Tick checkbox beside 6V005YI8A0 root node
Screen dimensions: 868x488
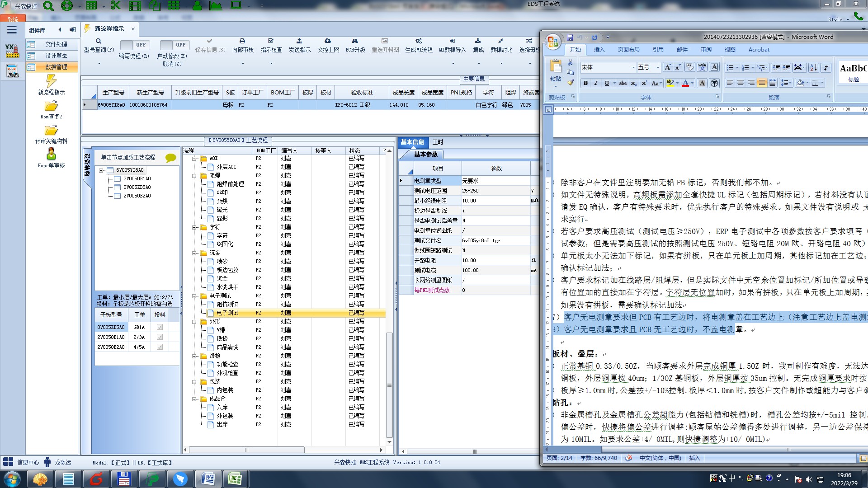tap(110, 170)
